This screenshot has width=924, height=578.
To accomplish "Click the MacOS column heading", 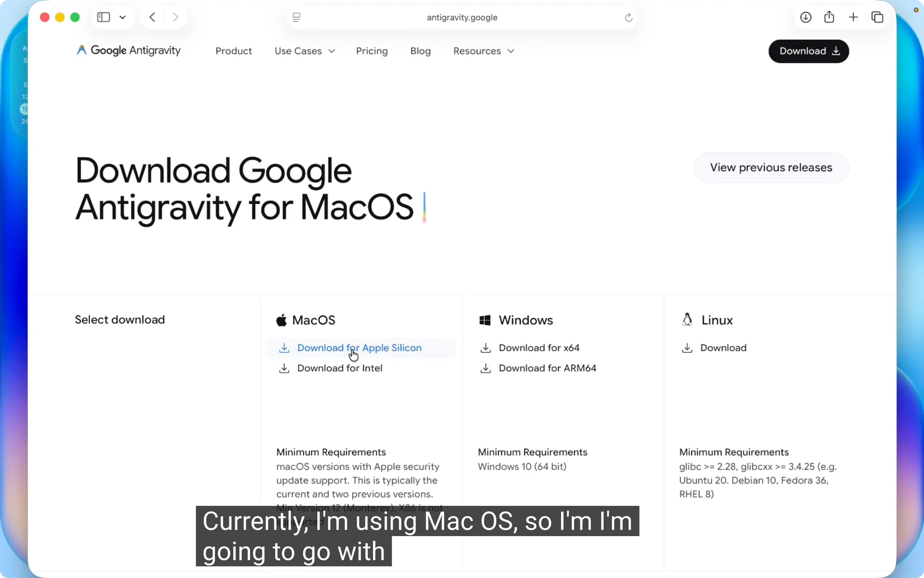I will (x=313, y=320).
